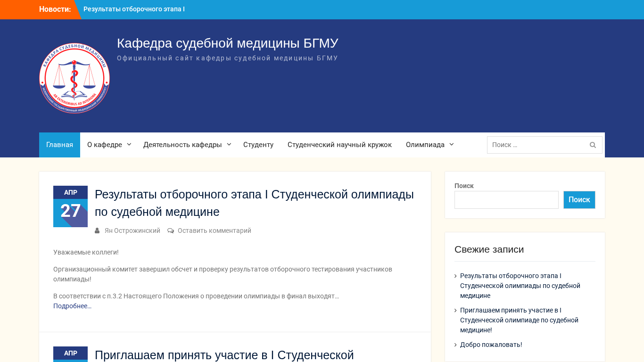
Task: Open the post title Результаты отборочного этапа I Студенческой олимпиады
Action: tap(254, 203)
